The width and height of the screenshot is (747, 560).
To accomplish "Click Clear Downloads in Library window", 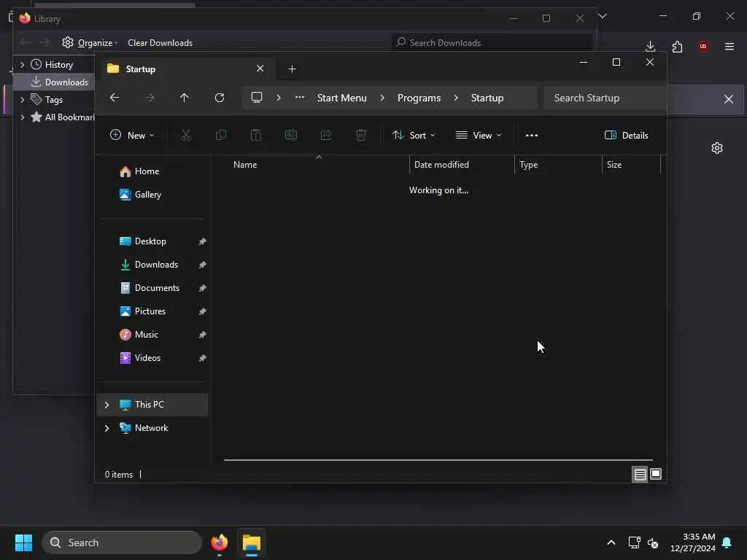I will tap(160, 43).
